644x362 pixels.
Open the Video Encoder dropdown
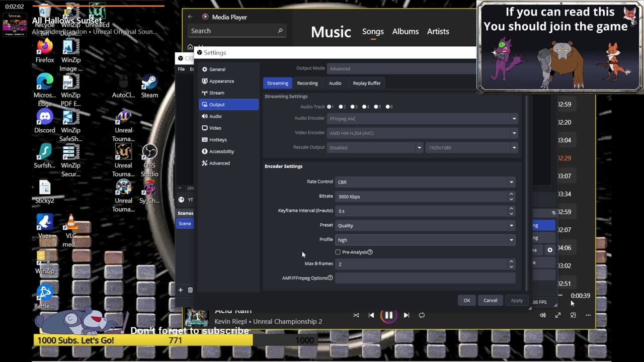pyautogui.click(x=422, y=133)
